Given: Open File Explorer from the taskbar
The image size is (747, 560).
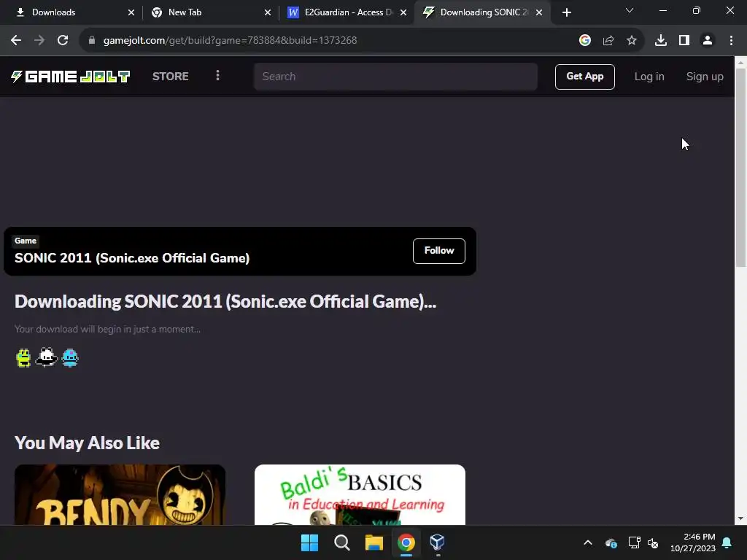Looking at the screenshot, I should (374, 542).
